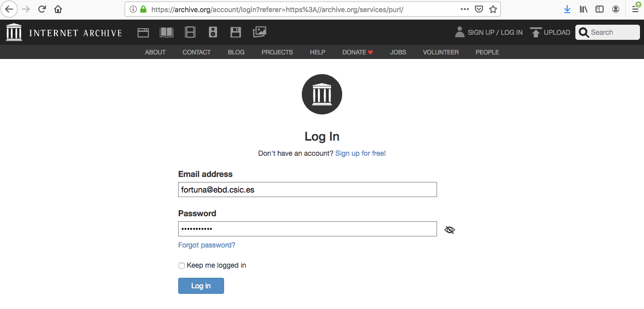This screenshot has width=644, height=309.
Task: Click the UPLOAD text link
Action: [x=557, y=32]
